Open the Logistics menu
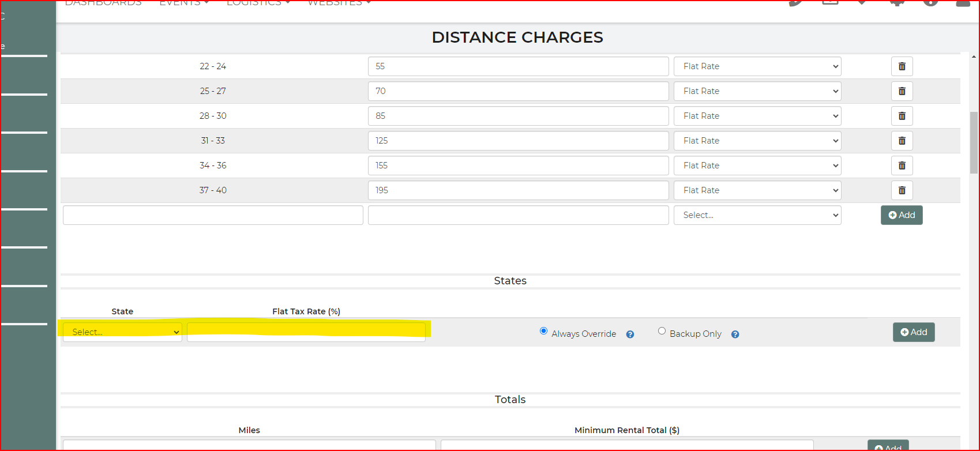Image resolution: width=980 pixels, height=451 pixels. point(258,3)
